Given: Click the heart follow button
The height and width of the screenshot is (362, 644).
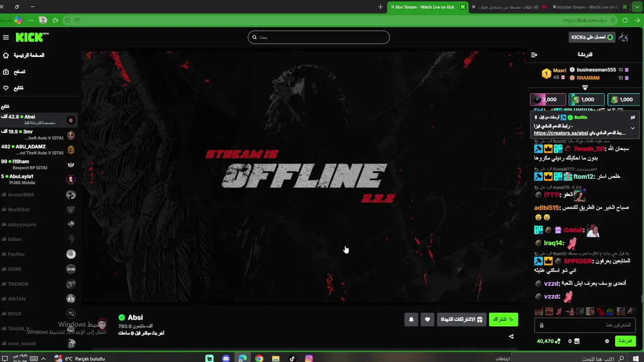Looking at the screenshot, I should point(427,319).
